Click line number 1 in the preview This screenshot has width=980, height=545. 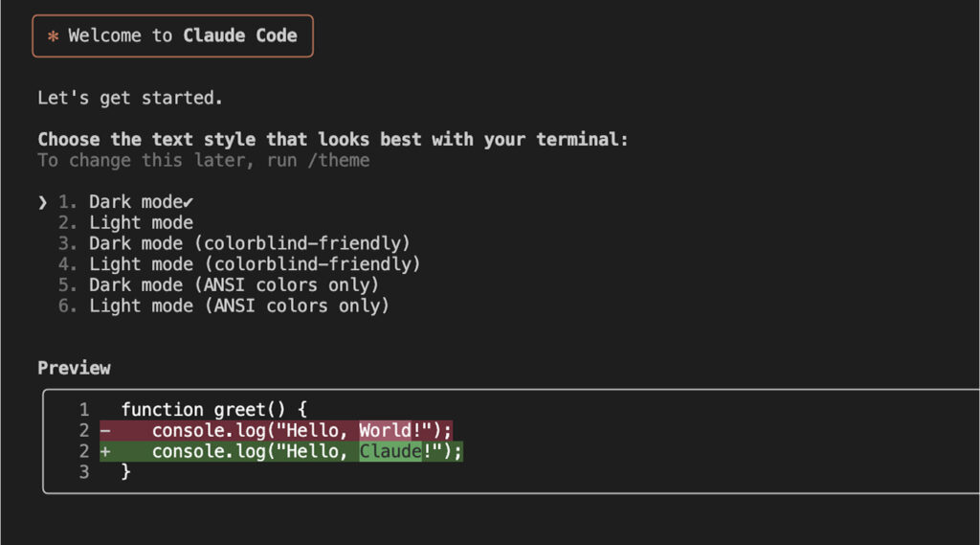84,410
